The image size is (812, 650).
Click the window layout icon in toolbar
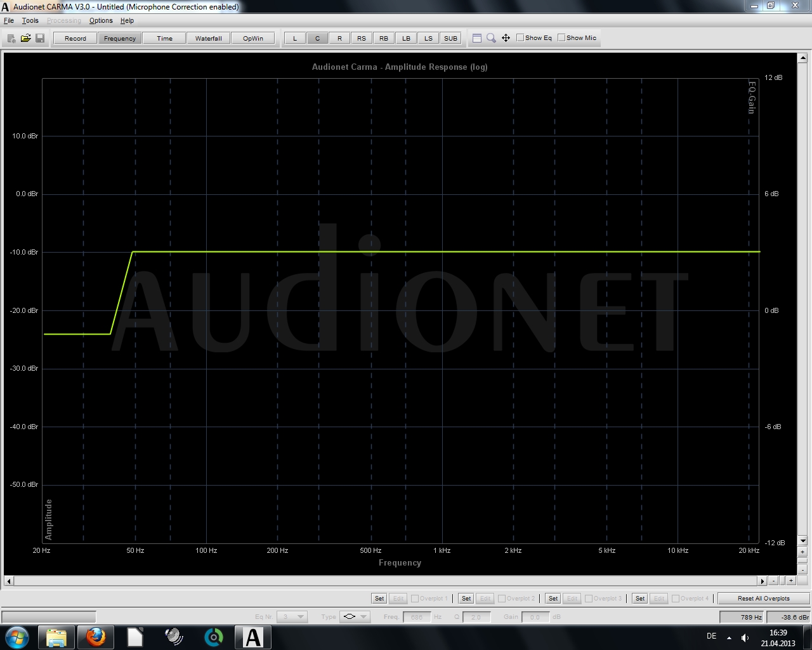[477, 38]
